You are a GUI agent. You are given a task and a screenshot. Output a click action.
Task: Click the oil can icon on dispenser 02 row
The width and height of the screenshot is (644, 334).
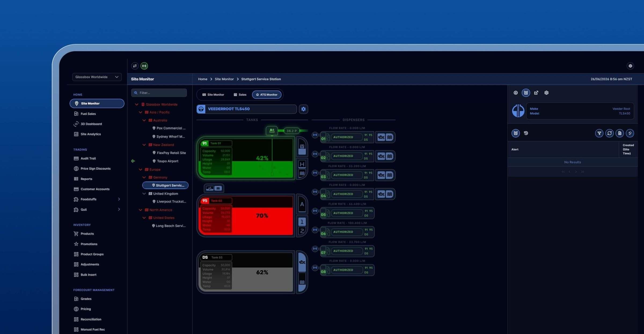(x=381, y=156)
